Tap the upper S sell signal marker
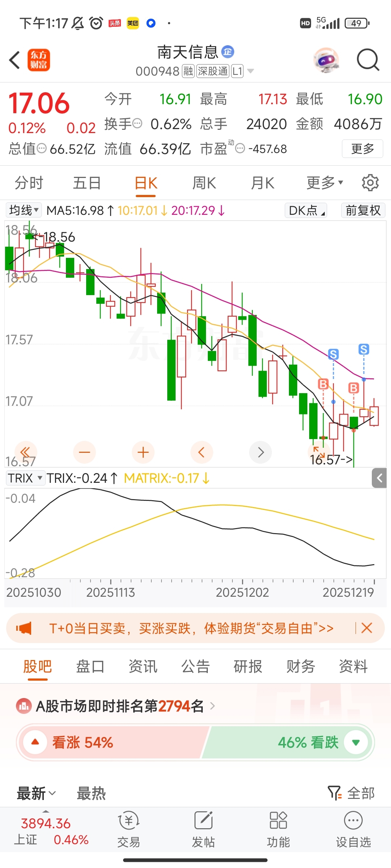The height and width of the screenshot is (868, 391). tap(364, 349)
